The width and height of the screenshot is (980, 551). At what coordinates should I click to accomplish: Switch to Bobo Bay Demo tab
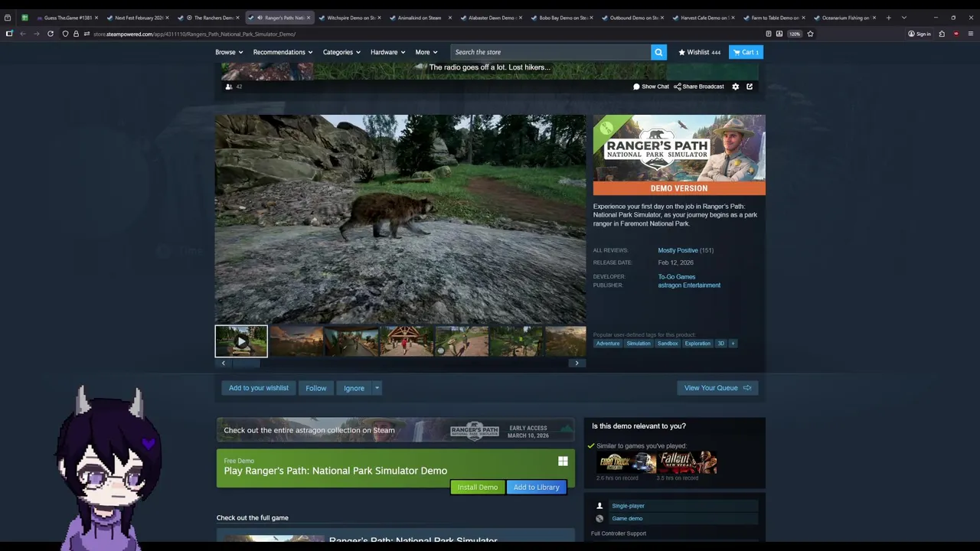pos(561,18)
